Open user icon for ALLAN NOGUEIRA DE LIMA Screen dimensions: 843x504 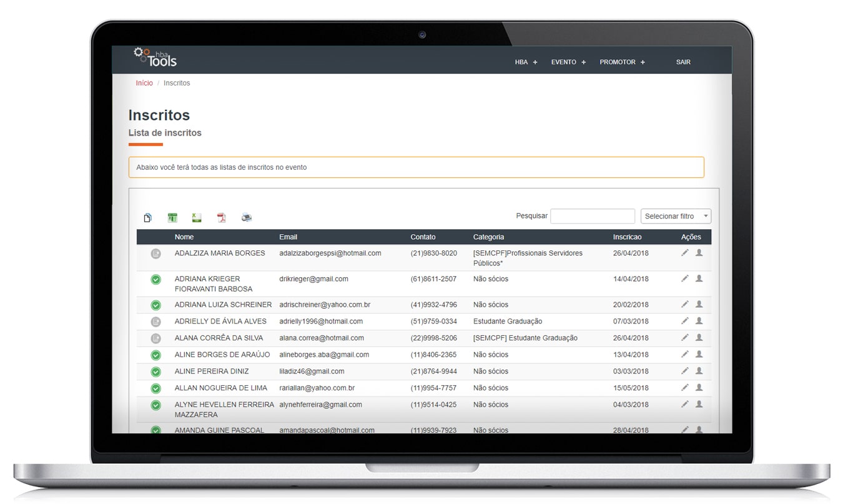[699, 387]
